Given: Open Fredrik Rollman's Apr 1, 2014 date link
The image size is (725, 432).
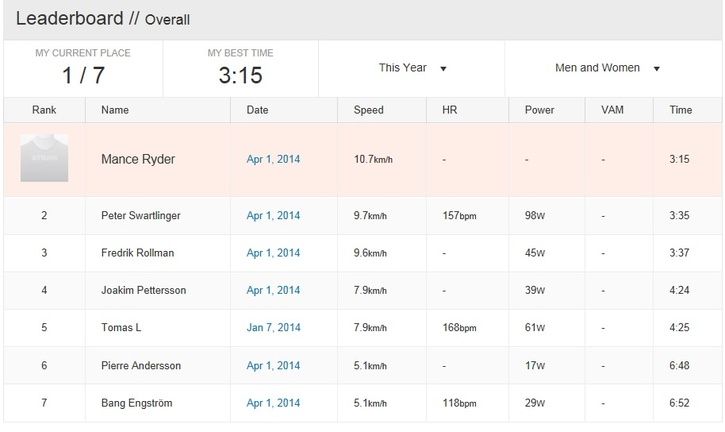Looking at the screenshot, I should pyautogui.click(x=273, y=253).
